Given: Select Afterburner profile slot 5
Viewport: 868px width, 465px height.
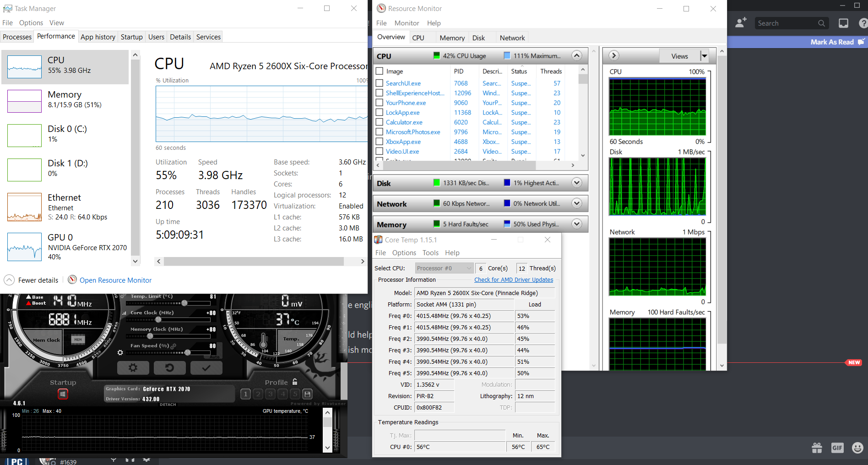Looking at the screenshot, I should (x=295, y=394).
